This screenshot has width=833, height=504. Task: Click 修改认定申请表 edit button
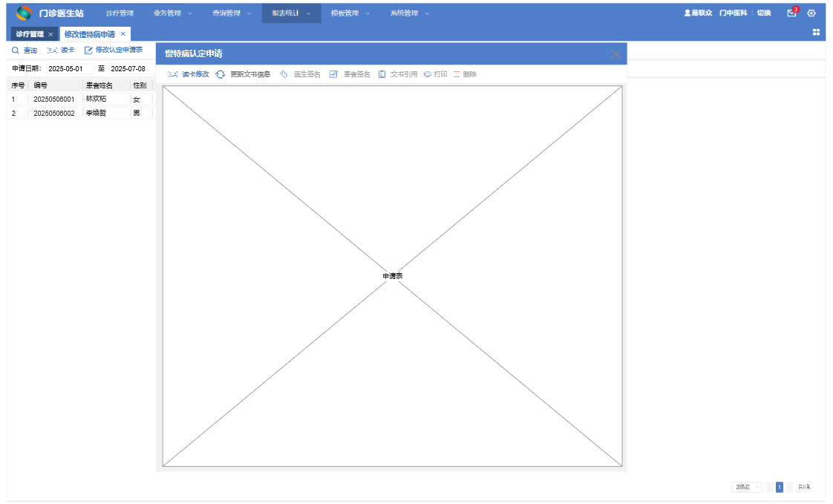[114, 50]
